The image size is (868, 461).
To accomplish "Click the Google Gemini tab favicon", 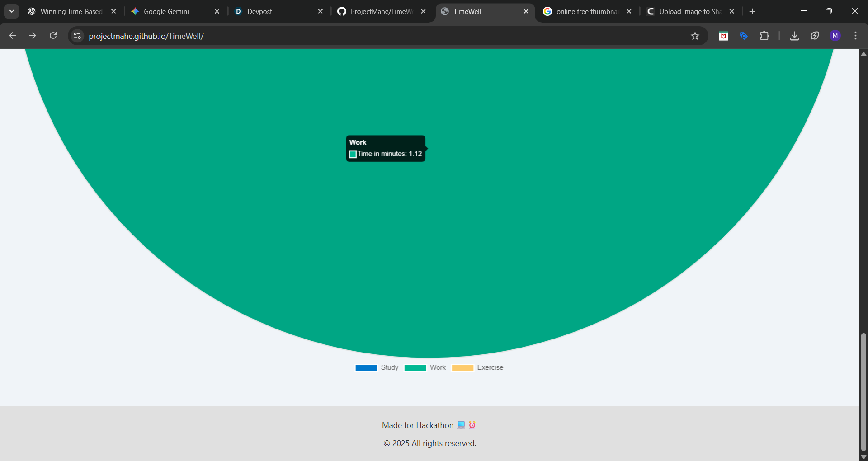I will (135, 11).
